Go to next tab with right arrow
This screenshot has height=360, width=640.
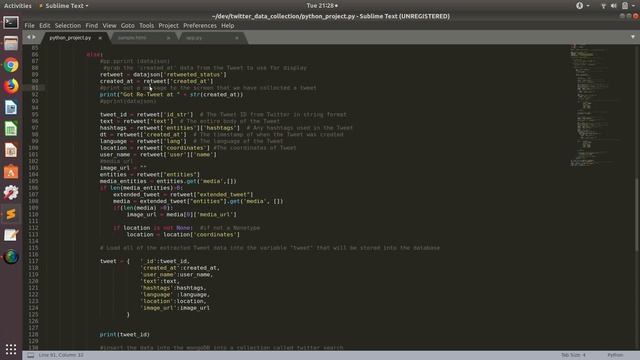34,37
